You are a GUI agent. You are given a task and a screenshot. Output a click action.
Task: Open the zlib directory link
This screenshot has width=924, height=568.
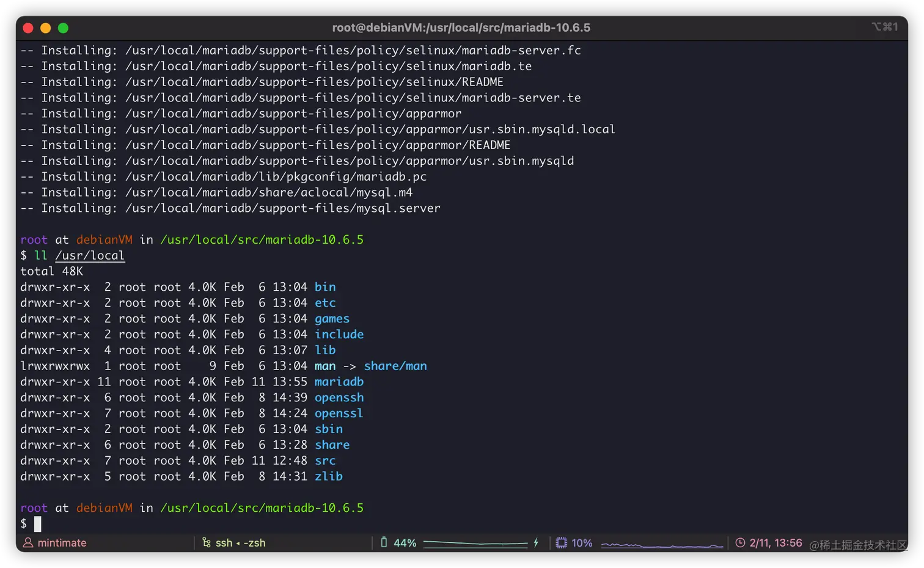coord(328,476)
